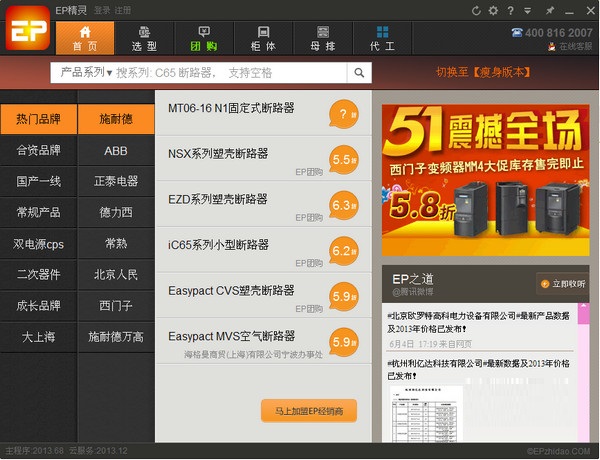This screenshot has height=460, width=600.
Task: Open Easypact CVS塑壳断路器 product
Action: pyautogui.click(x=231, y=290)
